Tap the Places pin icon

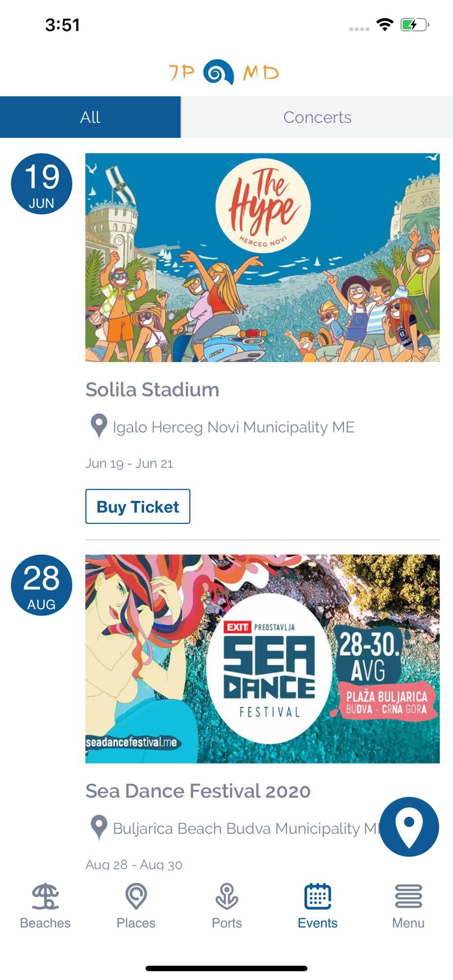tap(136, 896)
